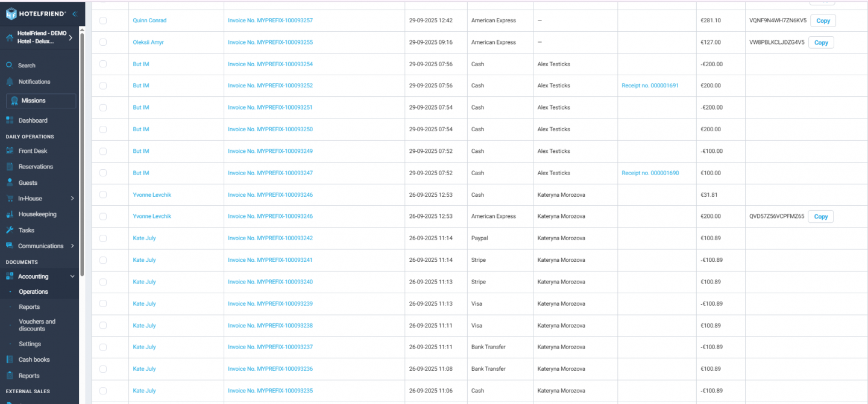Collapse the Accounting section chevron
This screenshot has height=404, width=868.
click(74, 276)
